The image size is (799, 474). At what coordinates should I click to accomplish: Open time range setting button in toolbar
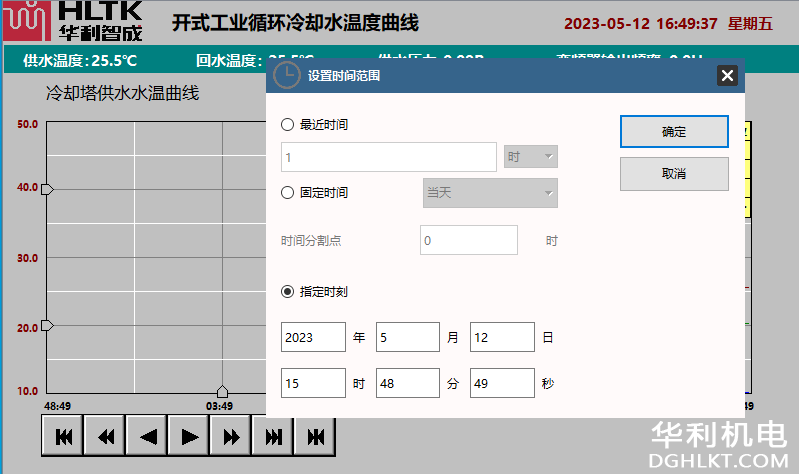315,436
